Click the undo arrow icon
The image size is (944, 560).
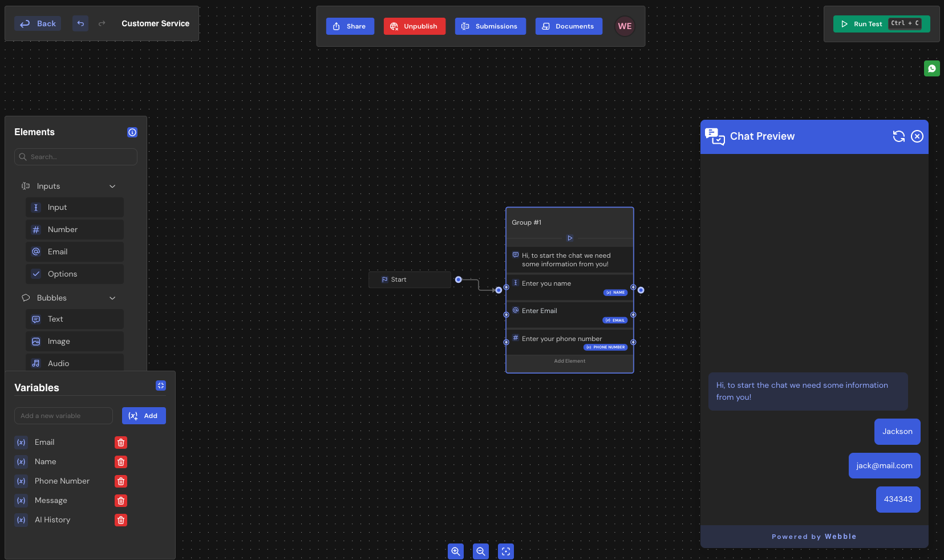[x=80, y=23]
